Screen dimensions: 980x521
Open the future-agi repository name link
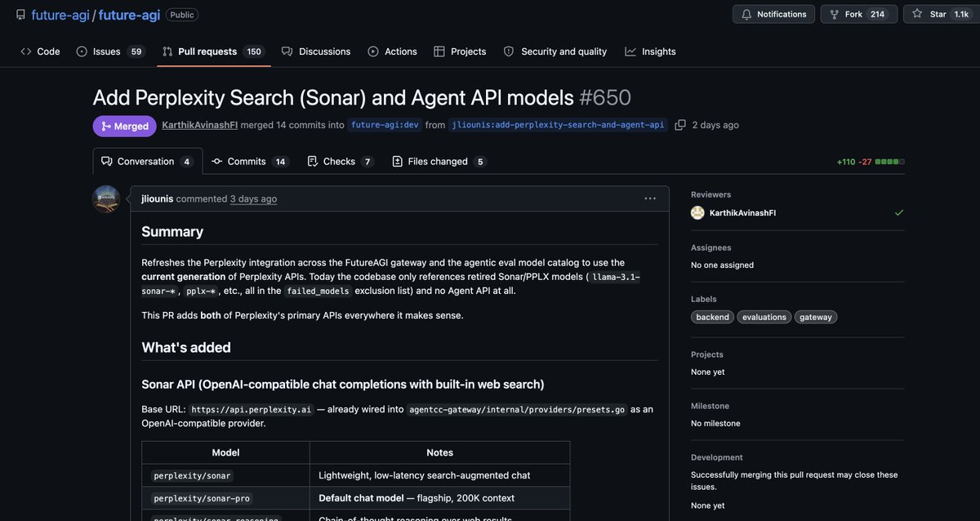point(128,15)
